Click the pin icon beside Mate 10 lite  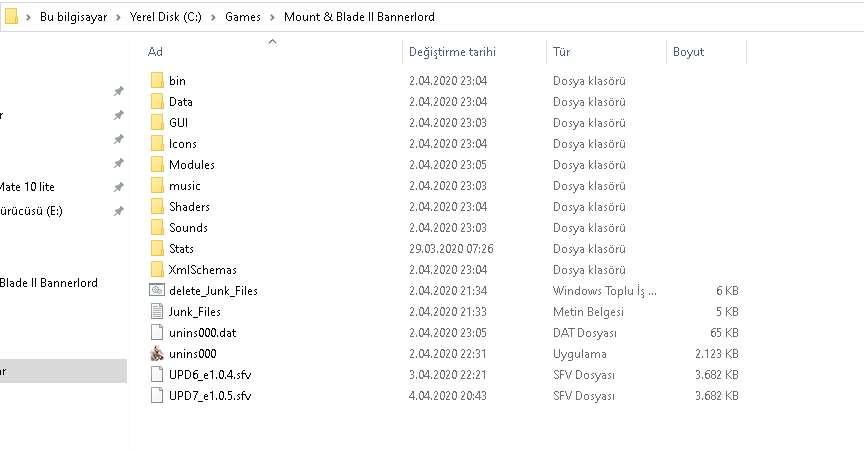click(118, 187)
